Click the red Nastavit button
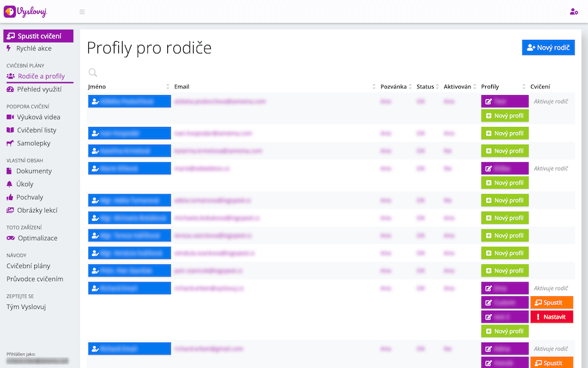This screenshot has height=368, width=588. click(552, 317)
